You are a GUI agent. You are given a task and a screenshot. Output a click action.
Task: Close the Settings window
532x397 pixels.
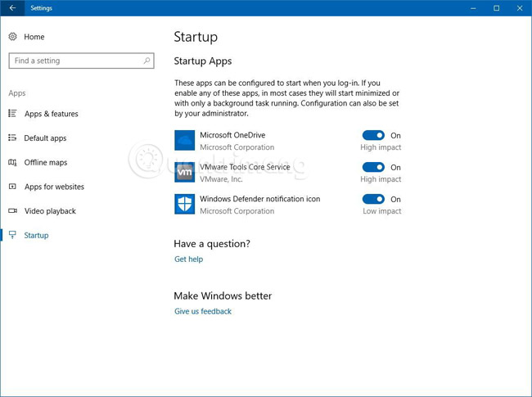tap(520, 8)
